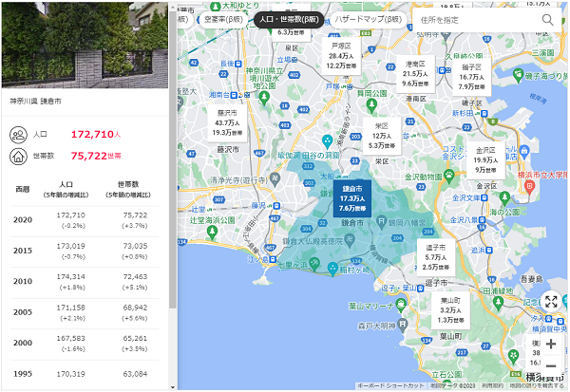Click the 葉山マリーナ boat marker icon
Screen dimensions: 570x392
(x=401, y=304)
